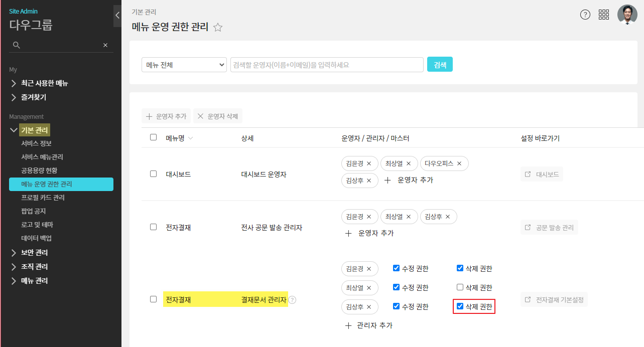
Task: Click the help question mark icon
Action: point(585,15)
